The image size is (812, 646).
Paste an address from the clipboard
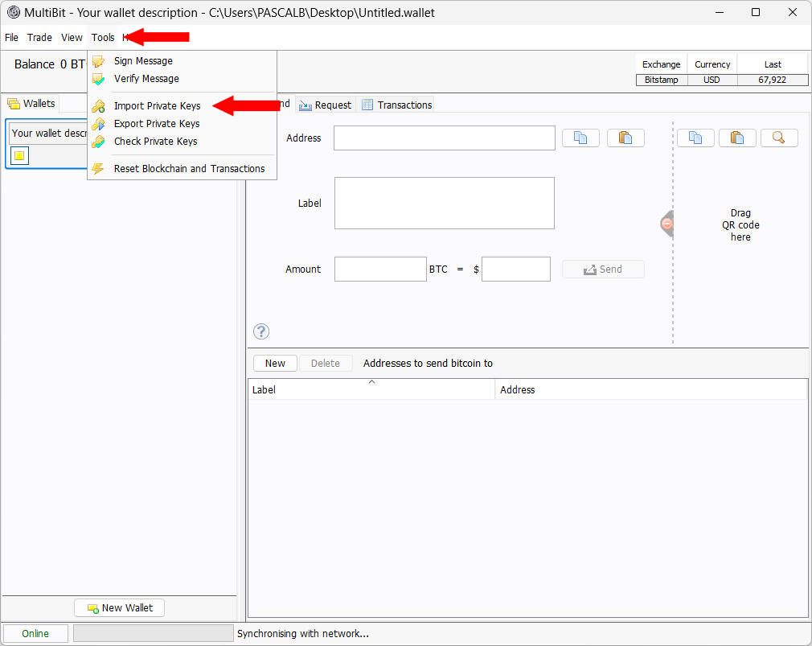pyautogui.click(x=625, y=138)
